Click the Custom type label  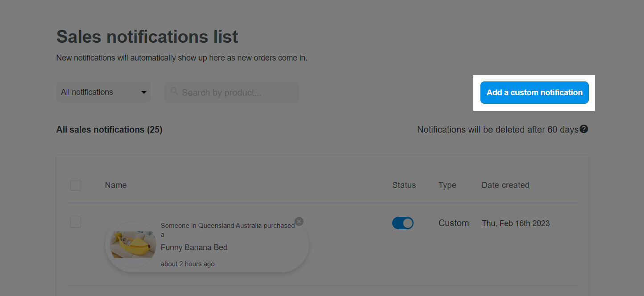click(454, 223)
